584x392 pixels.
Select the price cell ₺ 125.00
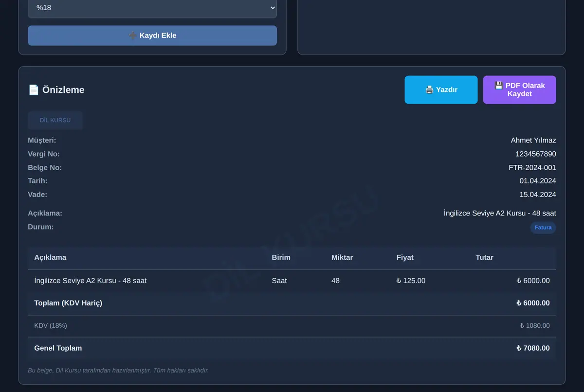click(x=411, y=281)
